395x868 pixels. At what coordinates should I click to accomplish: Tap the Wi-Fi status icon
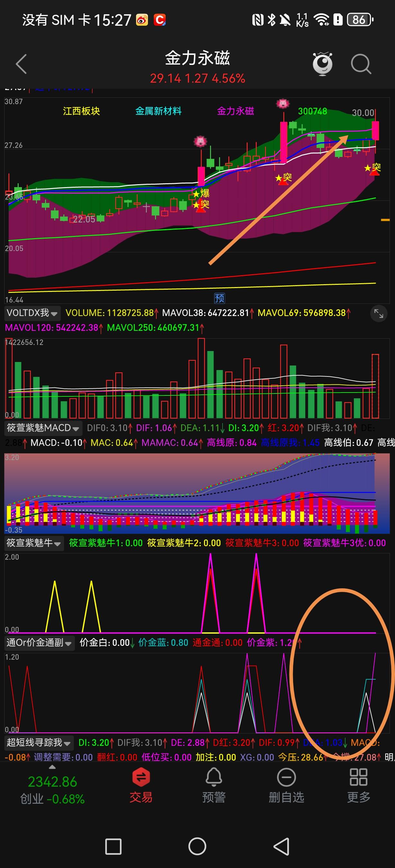322,20
